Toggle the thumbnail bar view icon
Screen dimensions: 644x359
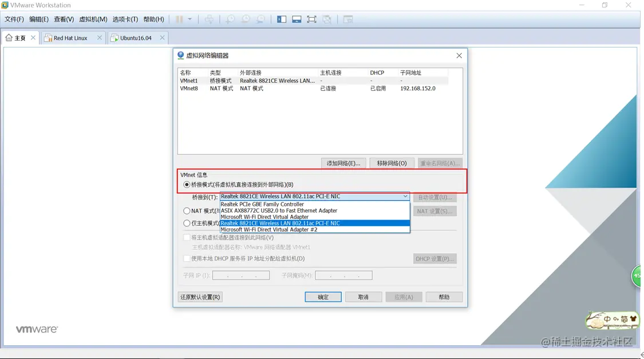pos(297,19)
